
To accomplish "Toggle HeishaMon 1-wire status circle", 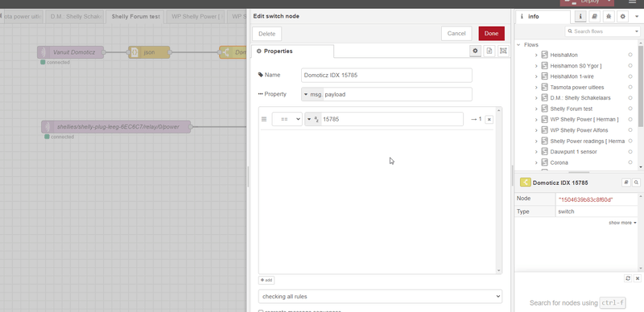I will [630, 76].
